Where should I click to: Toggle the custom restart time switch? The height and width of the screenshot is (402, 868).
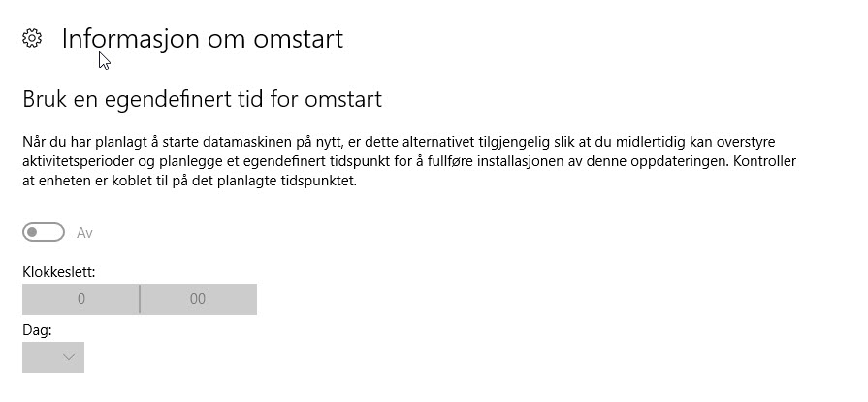(44, 232)
